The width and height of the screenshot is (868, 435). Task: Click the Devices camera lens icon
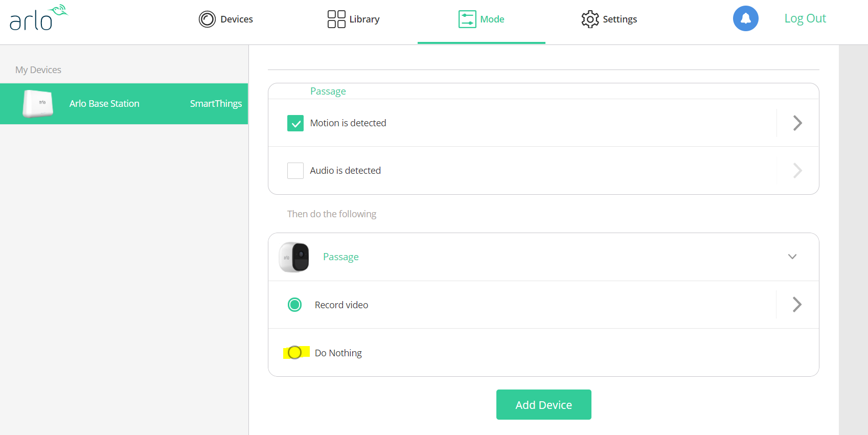[x=207, y=19]
